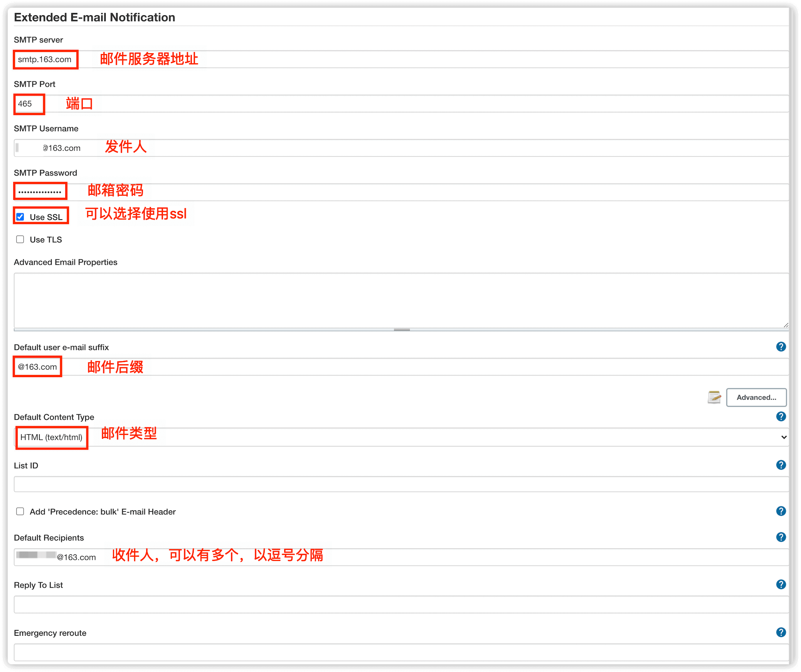Click inside Advanced Email Properties textarea

pos(401,301)
